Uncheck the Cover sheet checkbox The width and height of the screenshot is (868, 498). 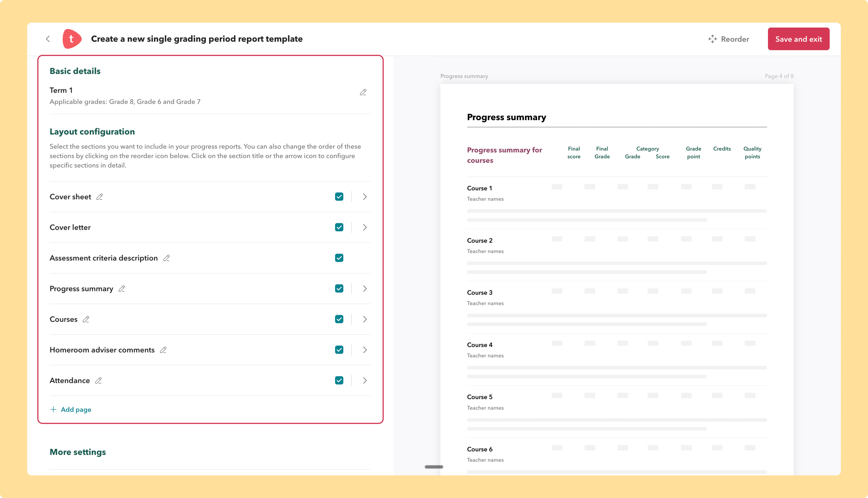click(339, 197)
